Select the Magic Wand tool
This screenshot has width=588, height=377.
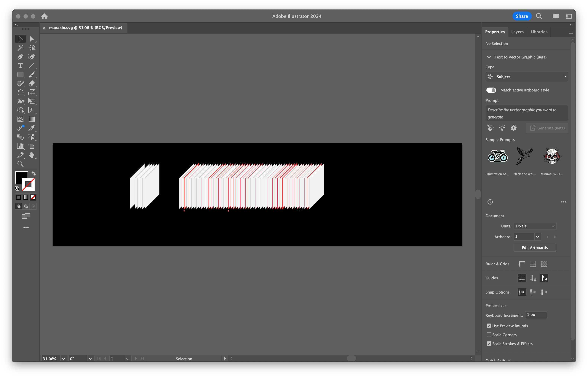click(x=20, y=48)
